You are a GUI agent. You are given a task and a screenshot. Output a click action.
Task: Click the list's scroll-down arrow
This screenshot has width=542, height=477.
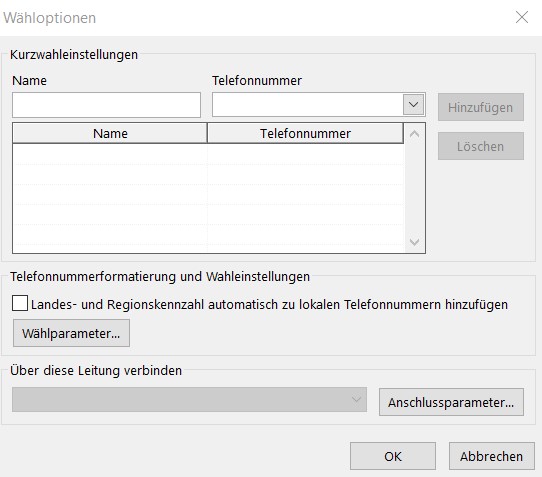pyautogui.click(x=414, y=242)
